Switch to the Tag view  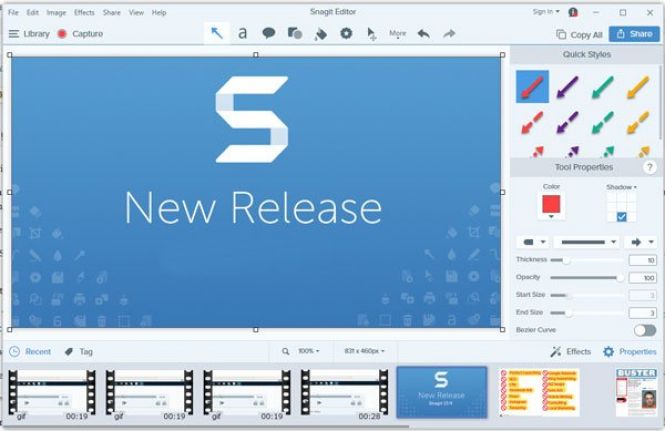point(78,352)
